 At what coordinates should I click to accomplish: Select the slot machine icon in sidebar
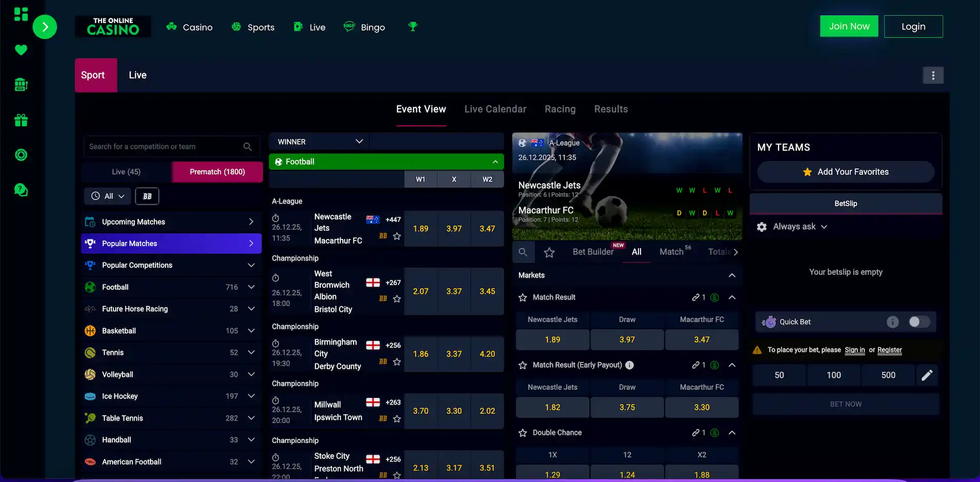click(x=21, y=84)
